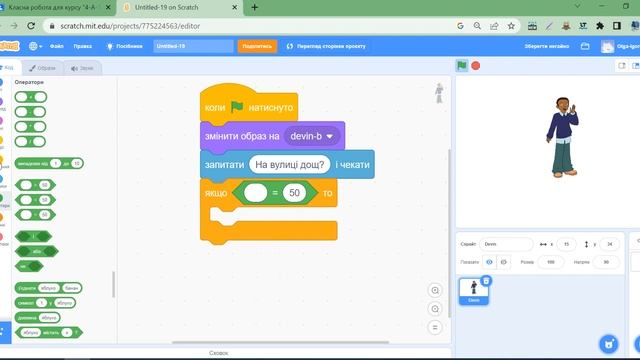Viewport: 640px width, 360px height.
Task: Click Перегляд сторінки проекту button
Action: pos(326,46)
